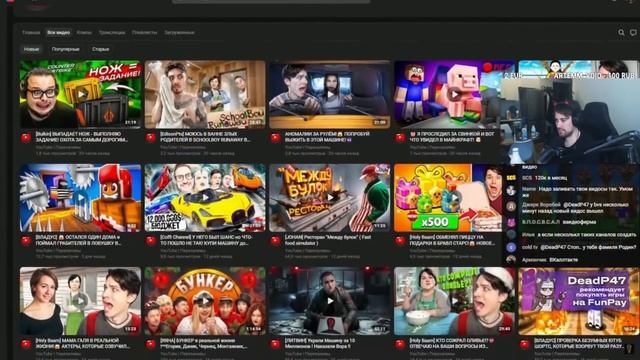Open the МАМА ГАЛЯ video thumbnail
The width and height of the screenshot is (640, 360).
point(80,301)
